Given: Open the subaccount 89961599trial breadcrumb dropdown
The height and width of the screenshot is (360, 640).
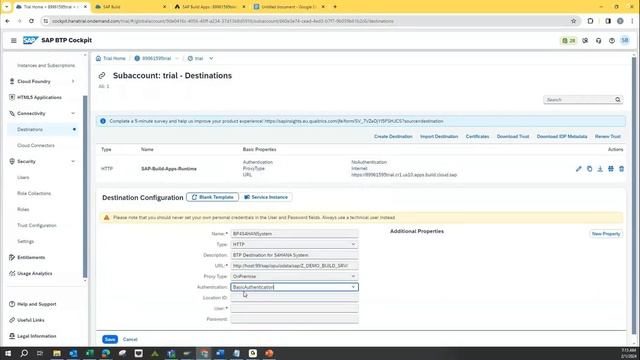Looking at the screenshot, I should click(177, 58).
